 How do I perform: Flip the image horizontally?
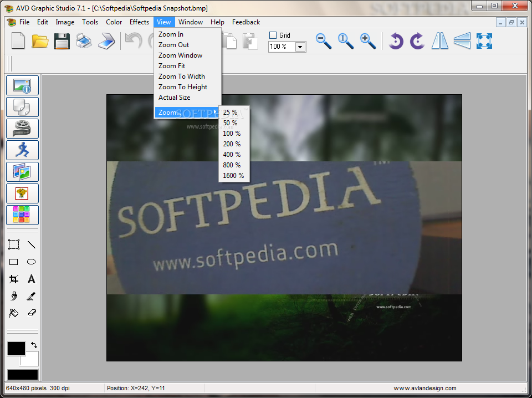[x=440, y=41]
